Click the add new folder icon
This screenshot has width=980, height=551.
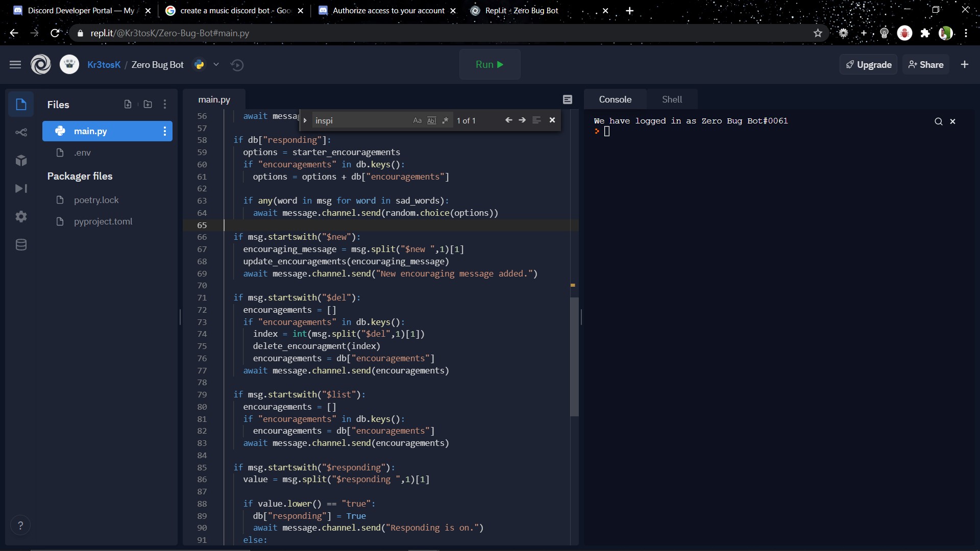pyautogui.click(x=148, y=105)
